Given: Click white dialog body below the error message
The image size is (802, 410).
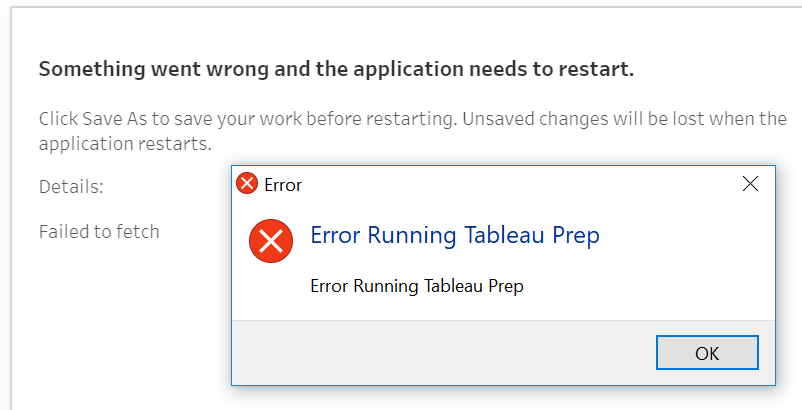Looking at the screenshot, I should tap(500, 307).
